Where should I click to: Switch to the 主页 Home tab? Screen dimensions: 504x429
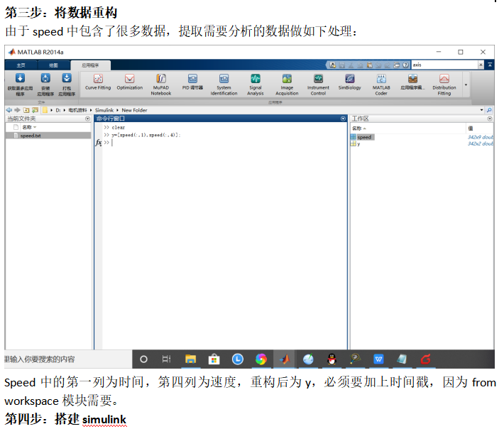(21, 65)
